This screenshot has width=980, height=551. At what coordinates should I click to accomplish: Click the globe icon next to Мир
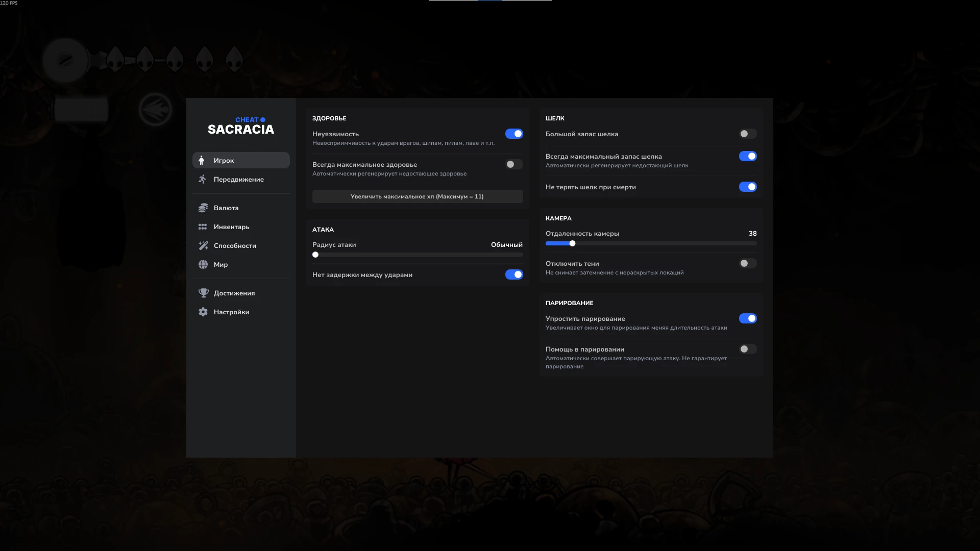203,264
